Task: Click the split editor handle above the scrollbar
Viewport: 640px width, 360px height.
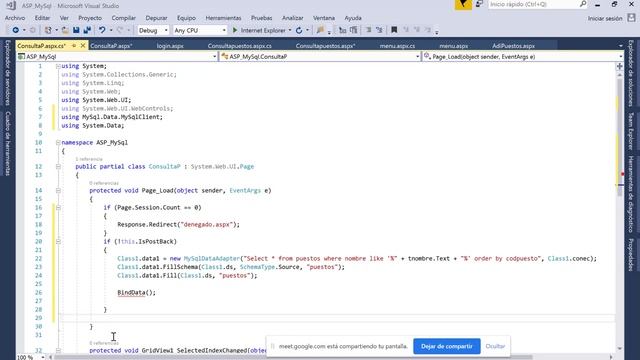Action: [620, 66]
